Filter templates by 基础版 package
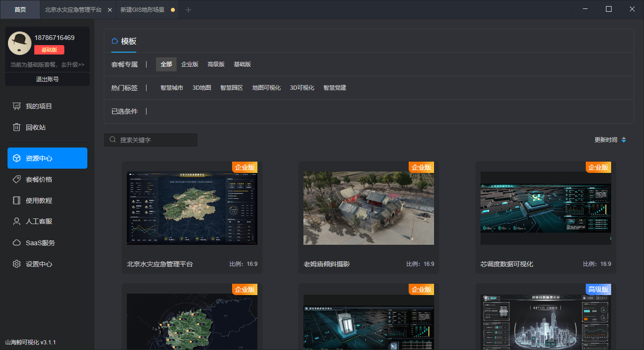The image size is (644, 350). click(242, 64)
